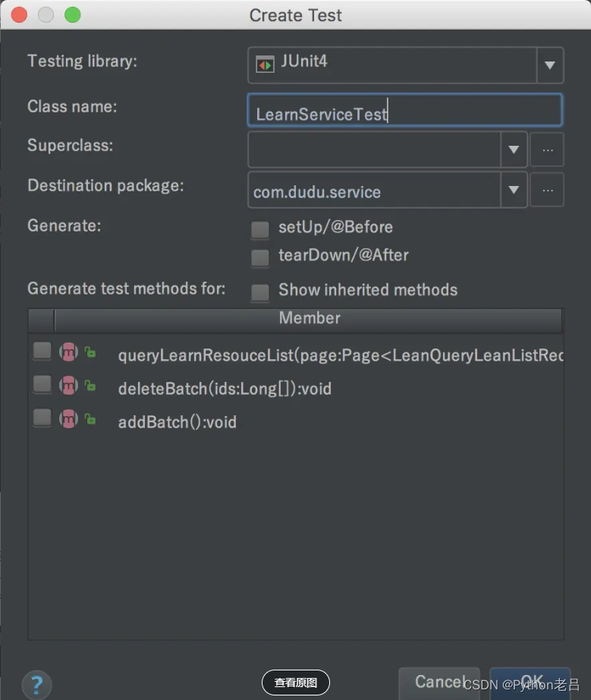Click public-access lock icon for addBatch

[90, 419]
